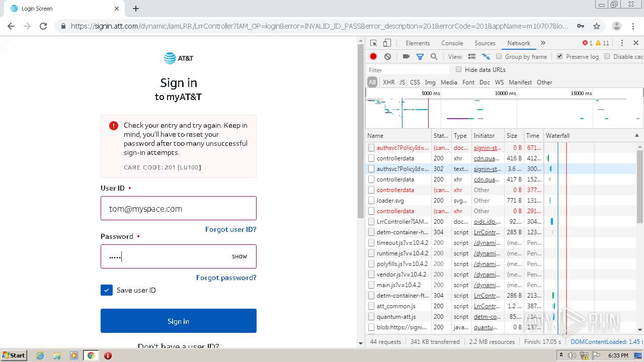Filter requests by CSS
Viewport: 644px width, 362px height.
coord(415,82)
